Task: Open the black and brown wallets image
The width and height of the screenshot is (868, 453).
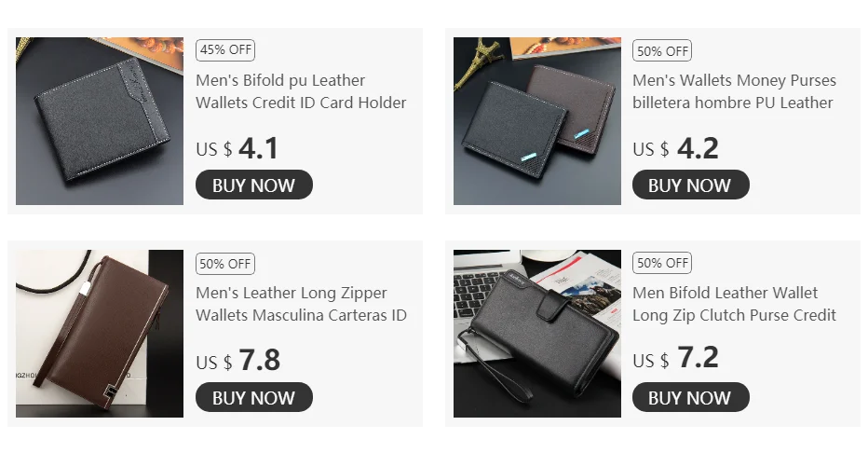Action: [537, 121]
